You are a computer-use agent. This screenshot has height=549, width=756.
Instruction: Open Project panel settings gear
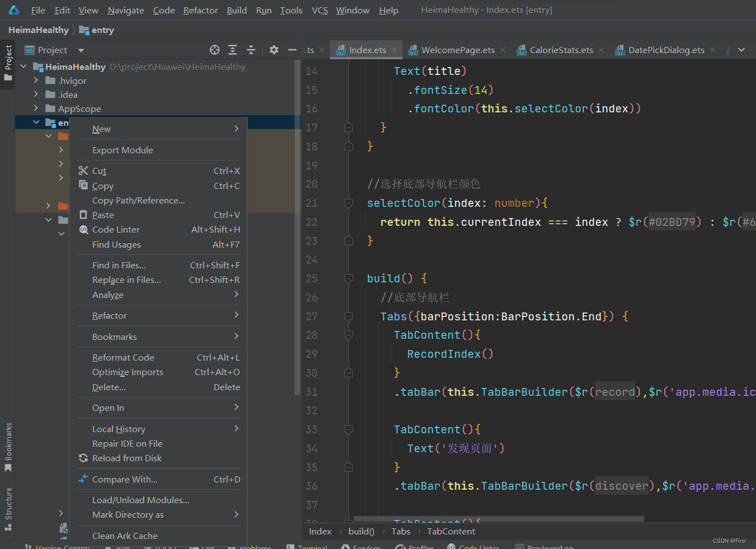[273, 50]
